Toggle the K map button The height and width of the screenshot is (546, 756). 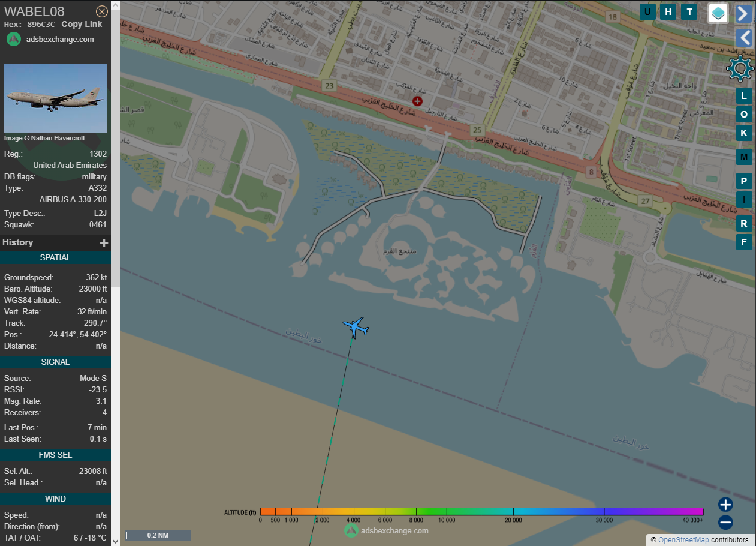[x=744, y=133]
